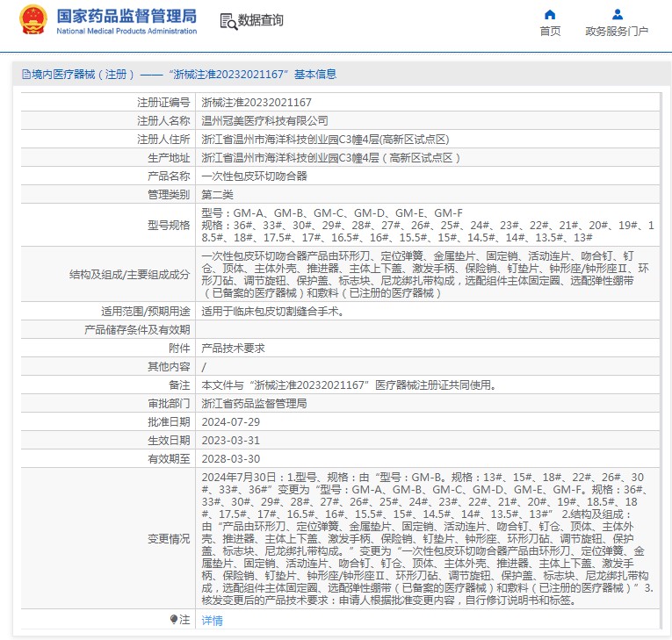Click the 型号规格 row label
This screenshot has width=672, height=640.
[x=169, y=226]
